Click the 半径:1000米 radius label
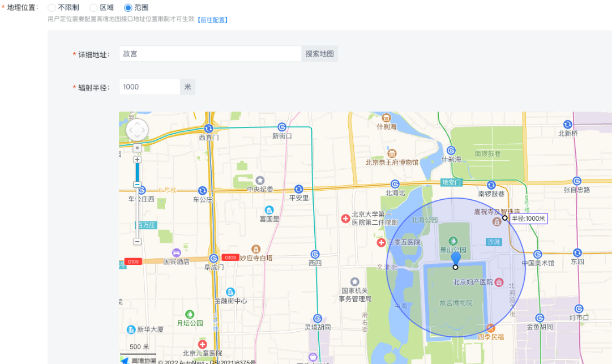 [x=528, y=219]
